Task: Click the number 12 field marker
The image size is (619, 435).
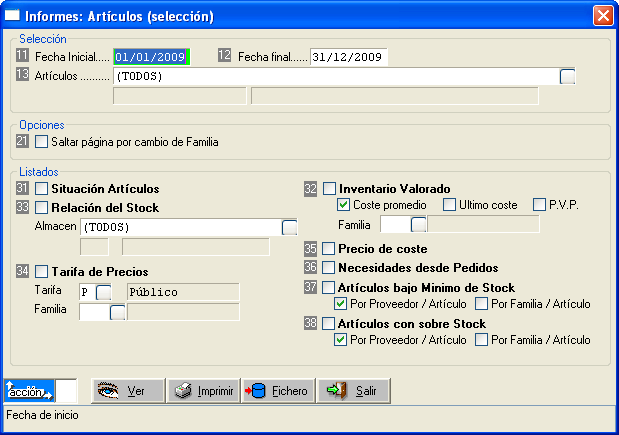Action: (x=225, y=55)
